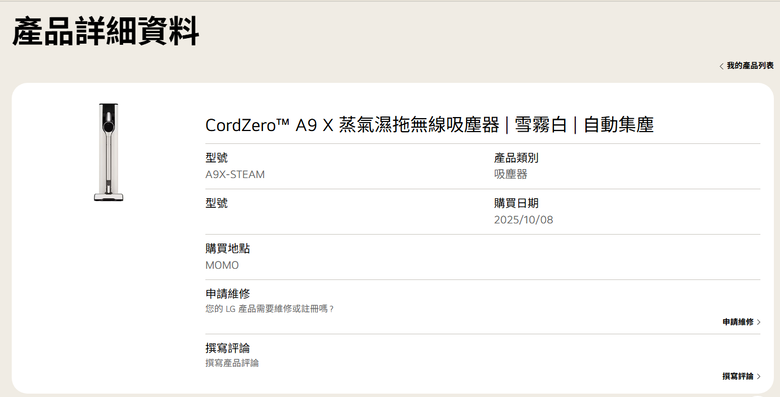Viewport: 780px width, 397px height.
Task: Click the purchase location MOMO value
Action: (x=222, y=265)
